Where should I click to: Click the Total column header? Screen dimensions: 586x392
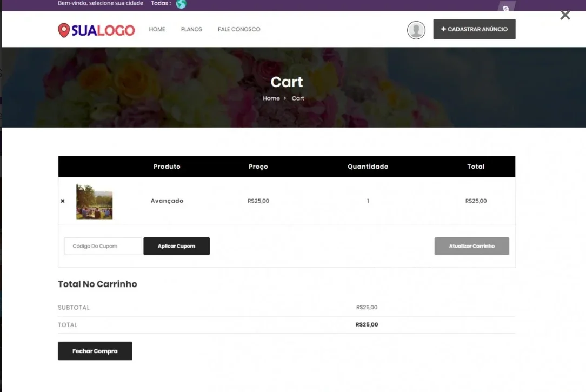tap(476, 167)
